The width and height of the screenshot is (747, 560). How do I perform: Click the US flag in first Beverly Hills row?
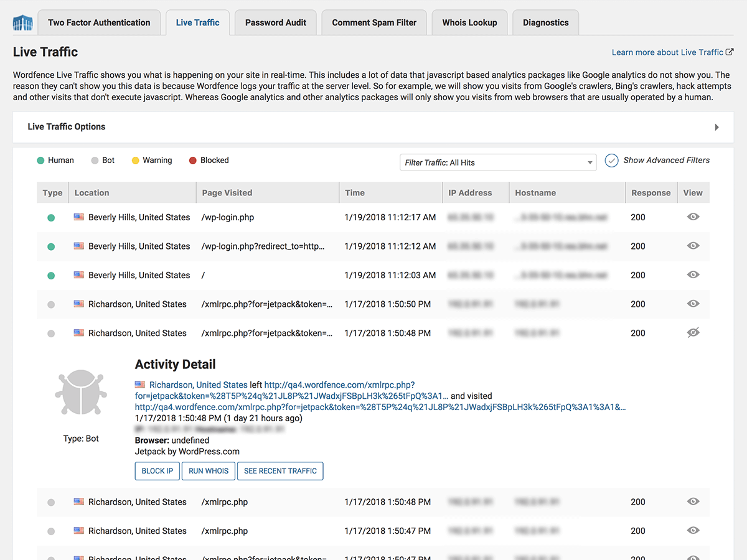tap(78, 217)
